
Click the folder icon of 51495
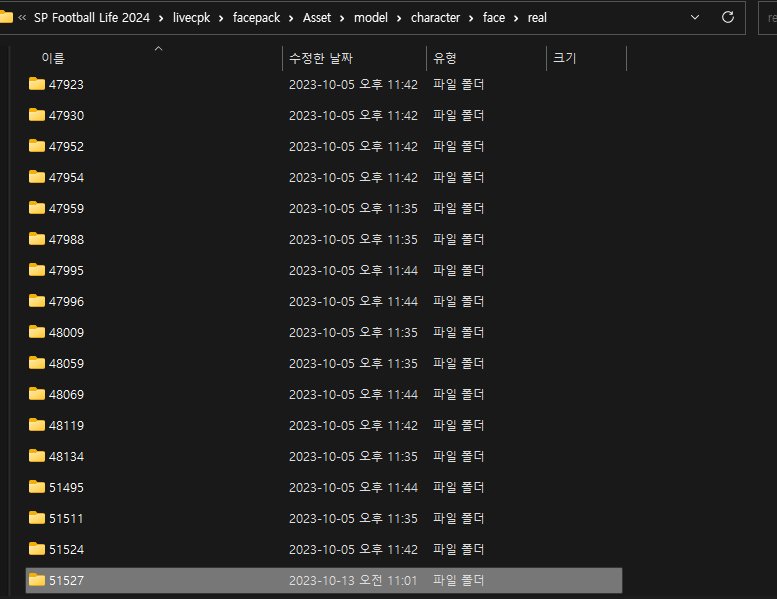coord(37,487)
